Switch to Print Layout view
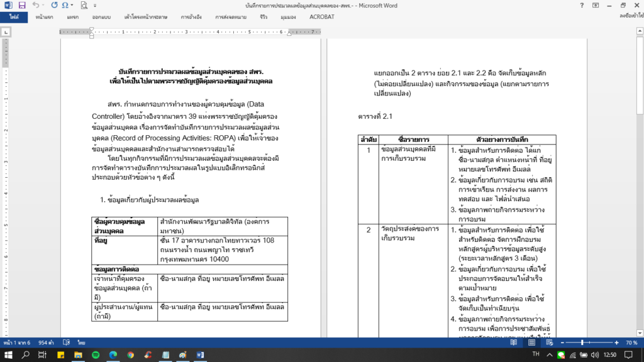This screenshot has height=362, width=644. [x=531, y=343]
